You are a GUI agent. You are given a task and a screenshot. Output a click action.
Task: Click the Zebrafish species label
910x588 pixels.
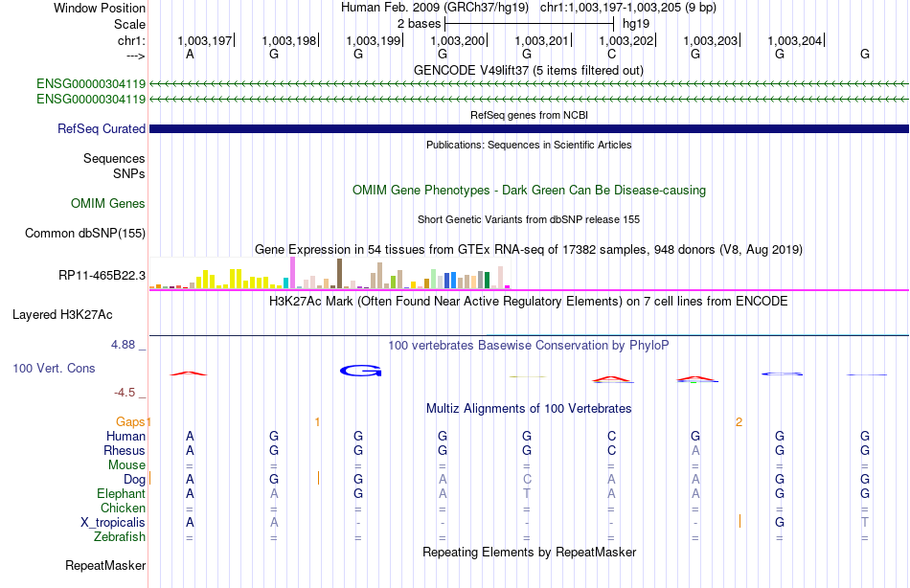[x=120, y=536]
